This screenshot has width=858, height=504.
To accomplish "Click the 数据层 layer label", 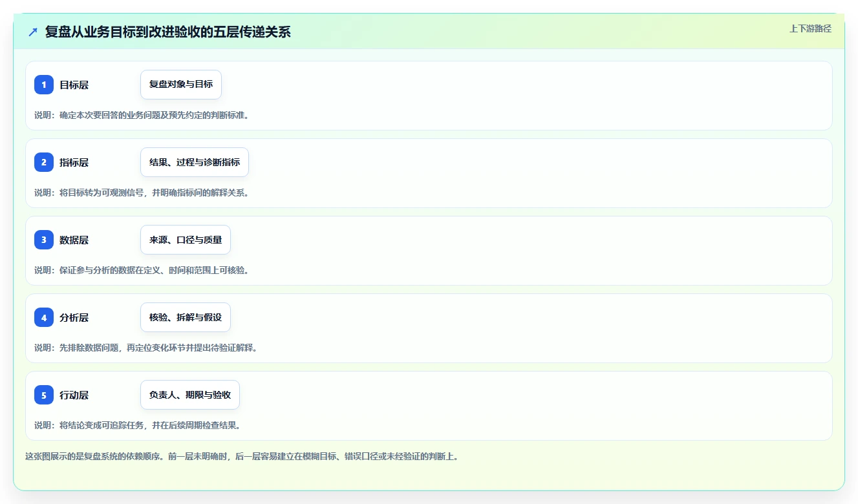I will pyautogui.click(x=74, y=240).
